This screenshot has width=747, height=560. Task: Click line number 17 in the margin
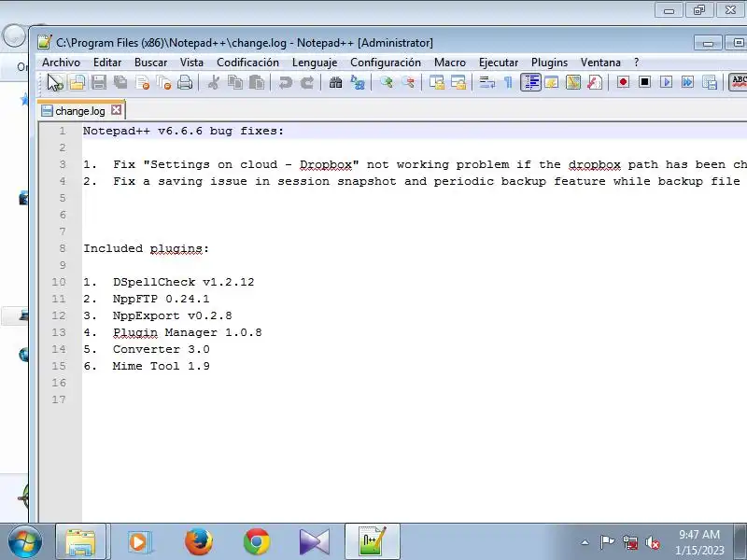[59, 399]
